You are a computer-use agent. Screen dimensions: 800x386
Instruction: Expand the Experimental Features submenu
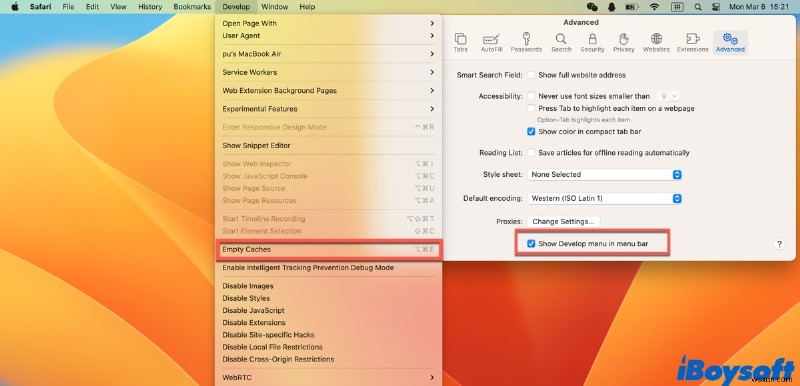pyautogui.click(x=329, y=109)
